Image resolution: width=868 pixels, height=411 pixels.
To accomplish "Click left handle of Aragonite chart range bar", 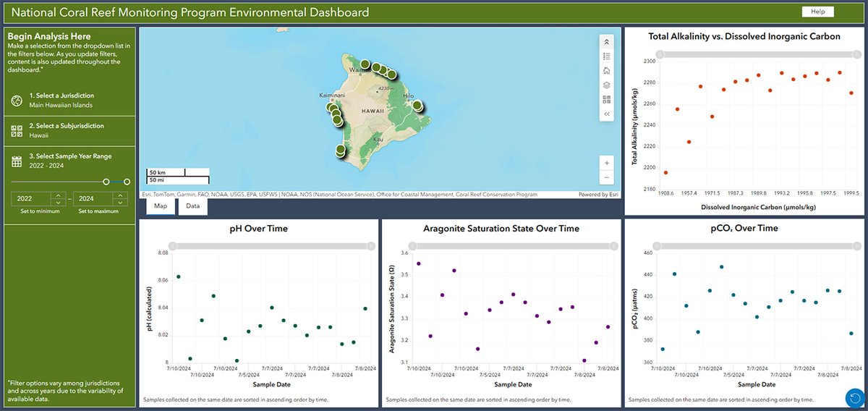I will coord(414,246).
